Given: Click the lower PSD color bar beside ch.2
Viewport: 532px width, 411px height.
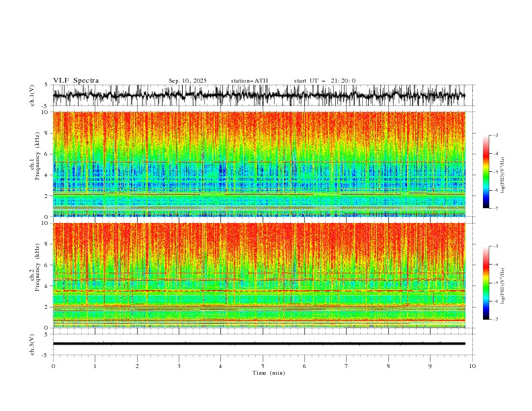Looking at the screenshot, I should click(x=486, y=283).
